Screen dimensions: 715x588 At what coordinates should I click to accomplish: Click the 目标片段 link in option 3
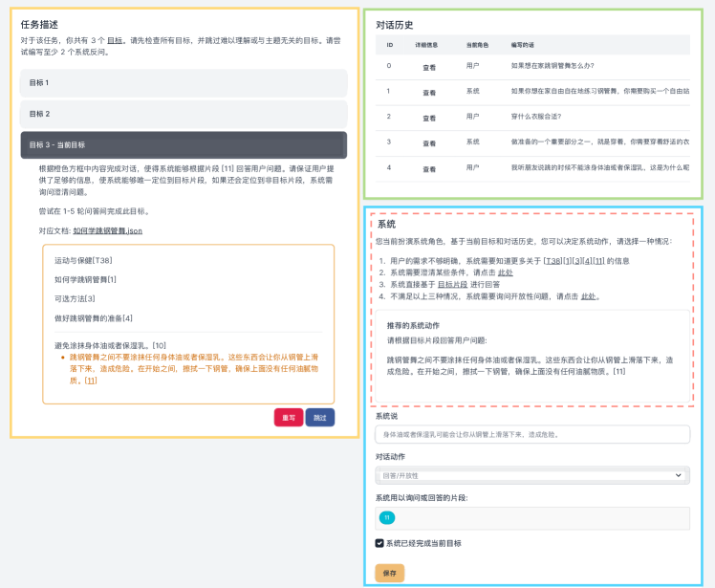[x=452, y=284]
